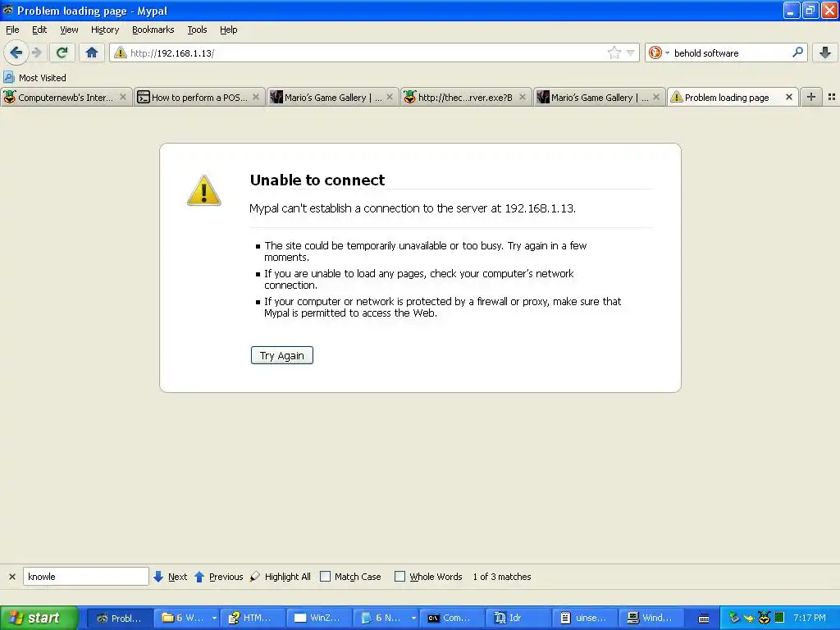
Task: Click the Try Again button
Action: coord(282,355)
